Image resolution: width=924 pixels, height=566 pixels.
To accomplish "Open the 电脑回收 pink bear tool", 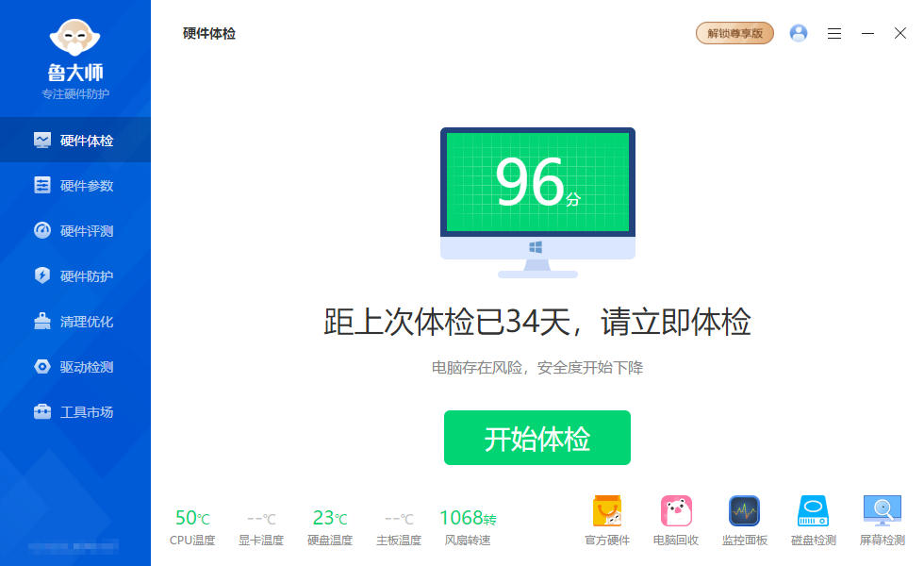I will point(676,521).
